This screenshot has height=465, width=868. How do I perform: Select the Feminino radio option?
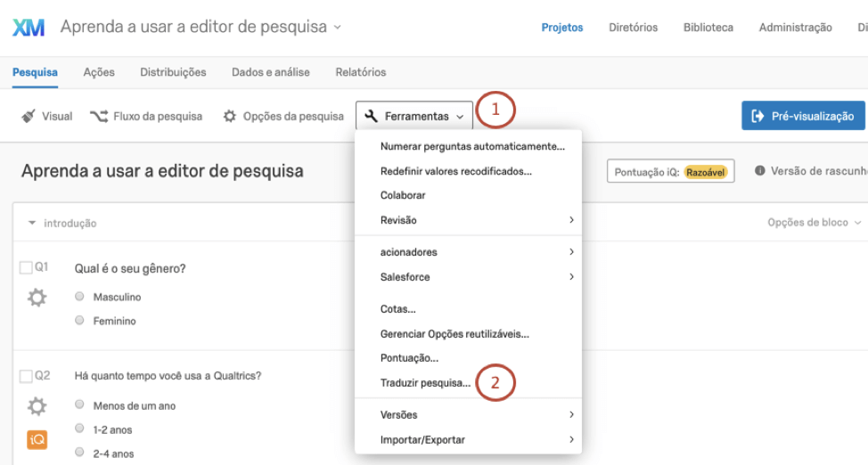point(80,321)
